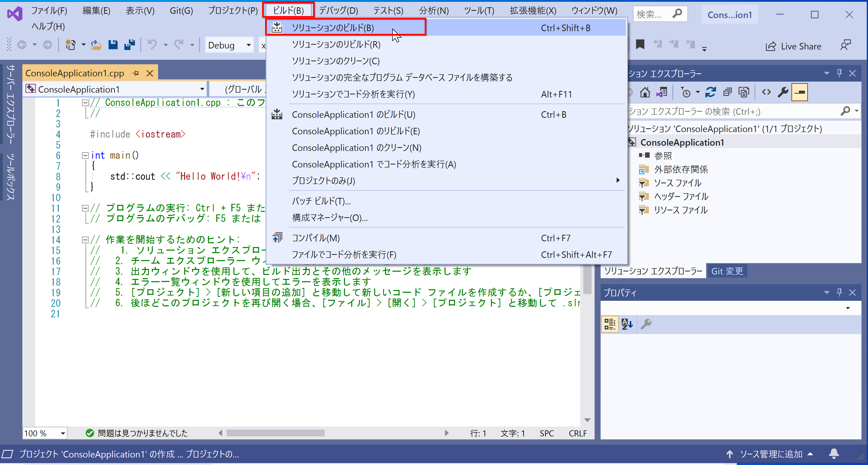The height and width of the screenshot is (465, 868).
Task: Select ソリューションのリビルド(R) menu entry
Action: [x=446, y=44]
